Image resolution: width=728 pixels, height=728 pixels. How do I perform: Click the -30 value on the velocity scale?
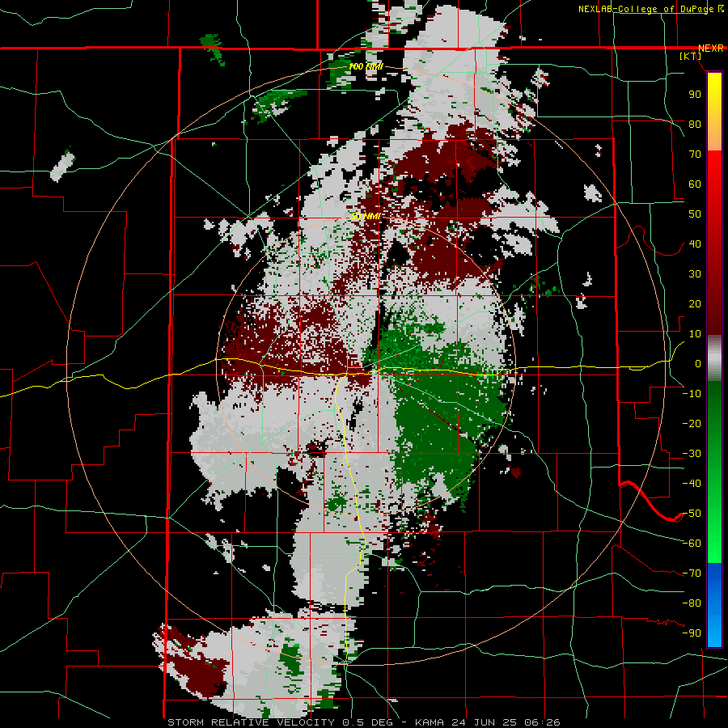[x=692, y=454]
